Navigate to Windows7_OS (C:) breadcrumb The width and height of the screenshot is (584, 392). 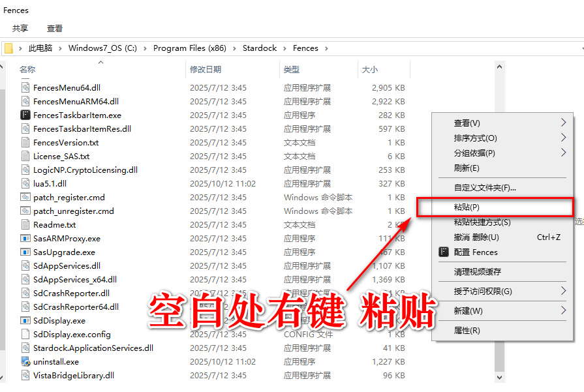[x=103, y=48]
